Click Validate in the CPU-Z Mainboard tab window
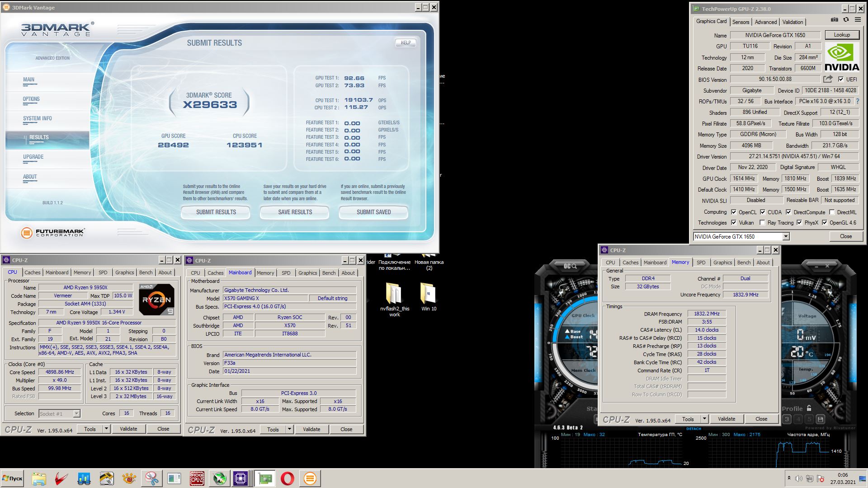The width and height of the screenshot is (868, 488). (311, 429)
